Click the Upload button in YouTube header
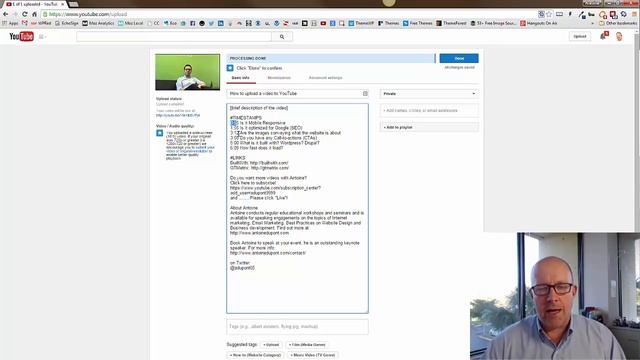The height and width of the screenshot is (360, 640). (580, 36)
